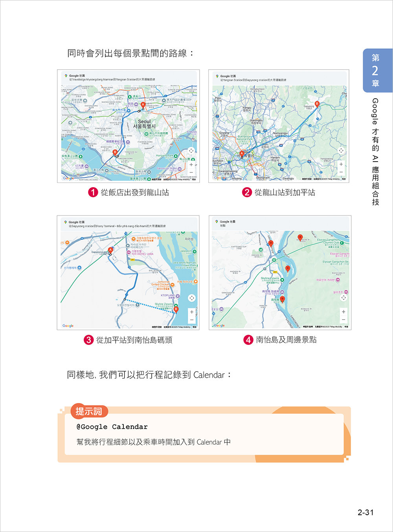The image size is (393, 532).
Task: Click the 東大門設計廣場 DDP landmark icon
Action: pyautogui.click(x=163, y=100)
